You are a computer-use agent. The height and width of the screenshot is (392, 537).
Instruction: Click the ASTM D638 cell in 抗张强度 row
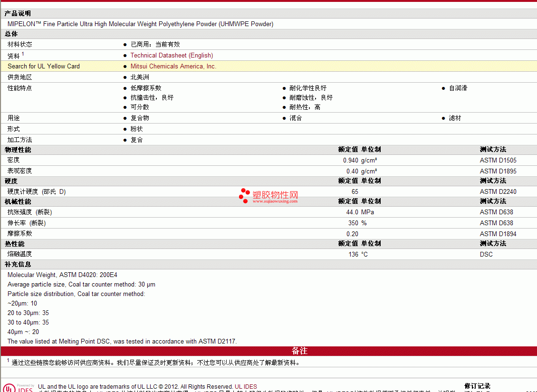(x=496, y=212)
